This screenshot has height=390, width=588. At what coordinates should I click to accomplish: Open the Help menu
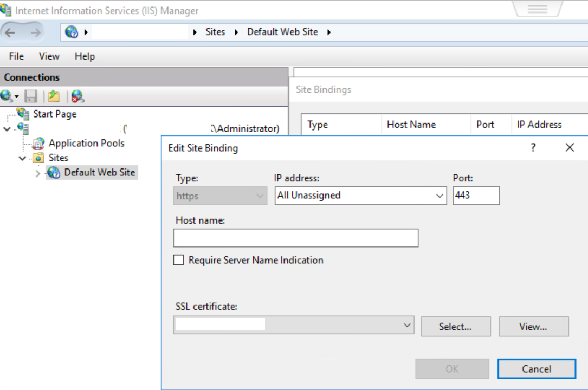point(85,56)
